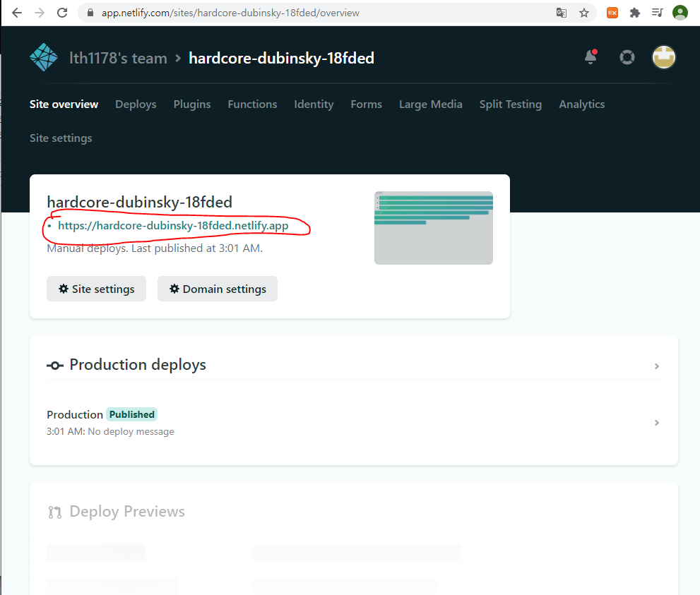
Task: Open the notifications bell icon
Action: [591, 57]
